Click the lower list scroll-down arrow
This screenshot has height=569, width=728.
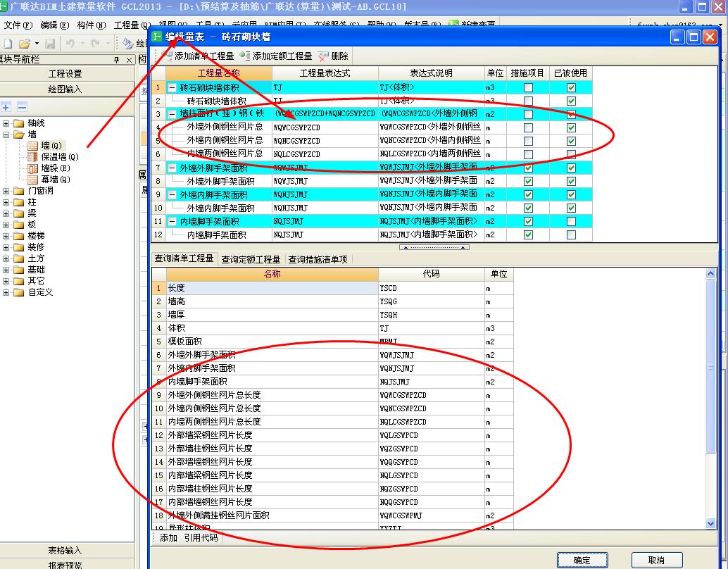click(x=710, y=523)
